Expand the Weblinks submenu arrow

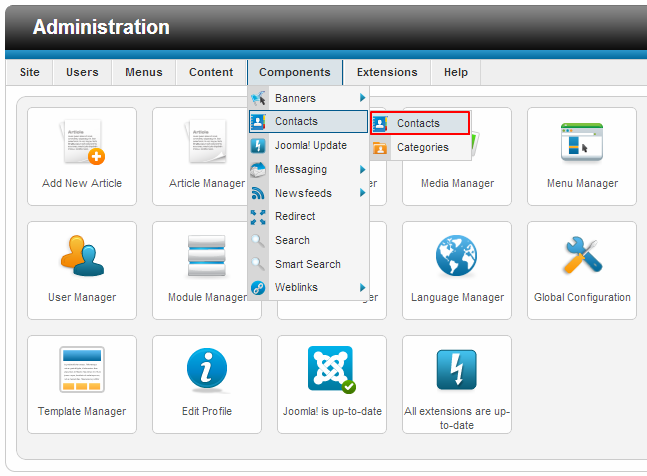pos(362,287)
